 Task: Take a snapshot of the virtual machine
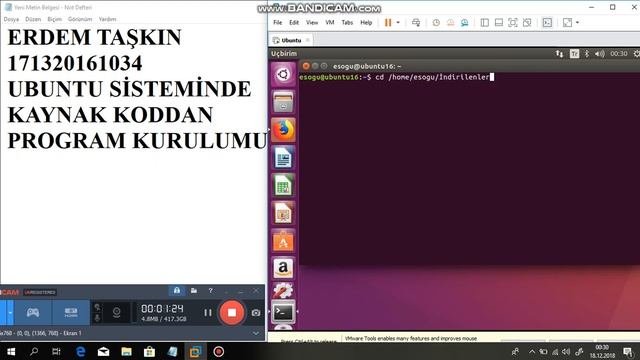coord(436,22)
